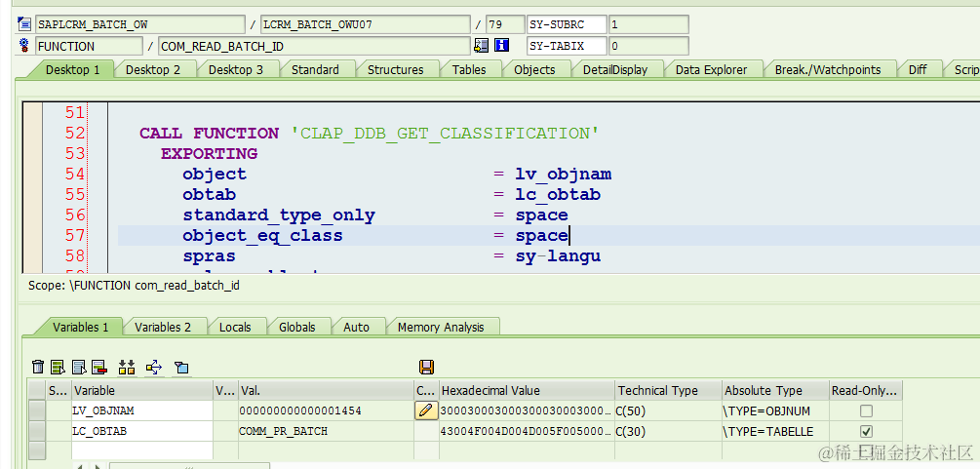The image size is (980, 469).
Task: Click the SY-TABIX value field
Action: [648, 46]
